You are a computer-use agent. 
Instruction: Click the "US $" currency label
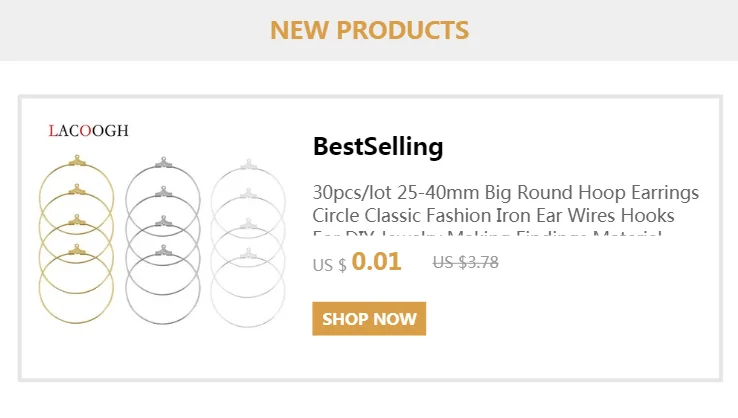(x=329, y=265)
